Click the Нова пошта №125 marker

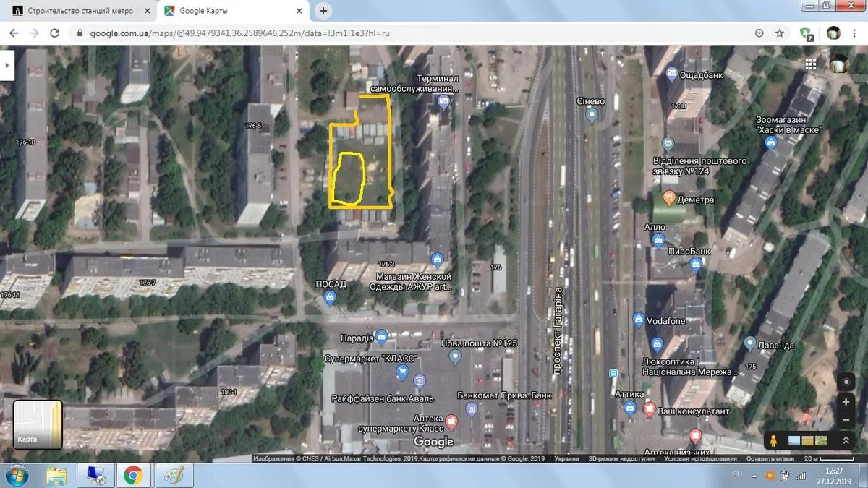tap(455, 356)
